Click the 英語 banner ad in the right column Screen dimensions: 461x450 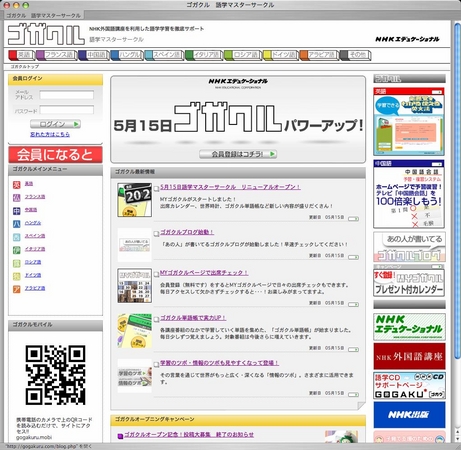pos(409,122)
